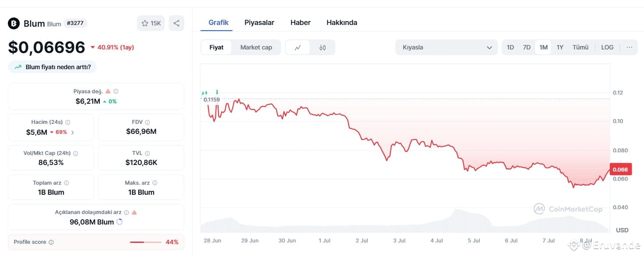This screenshot has height=256, width=644.
Task: Click 'Blum fiyatı neden arttı?' button
Action: tap(53, 67)
